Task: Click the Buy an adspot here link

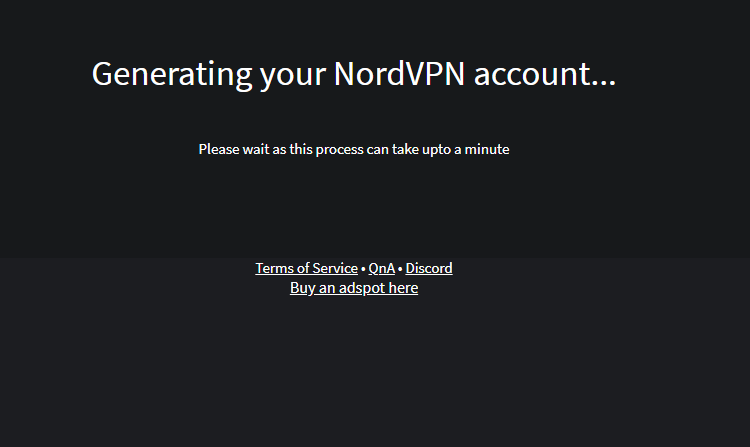Action: pyautogui.click(x=354, y=288)
